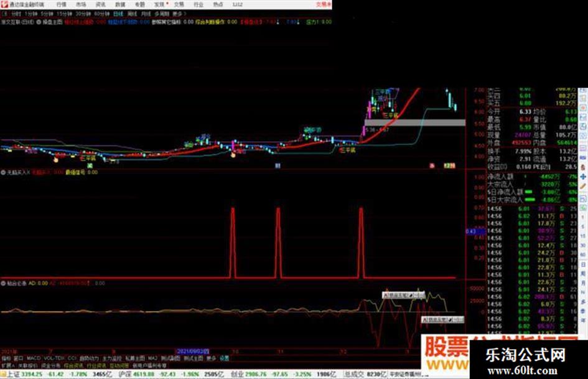Select the 日线 daily period tab
This screenshot has height=379, width=588.
coord(118,14)
